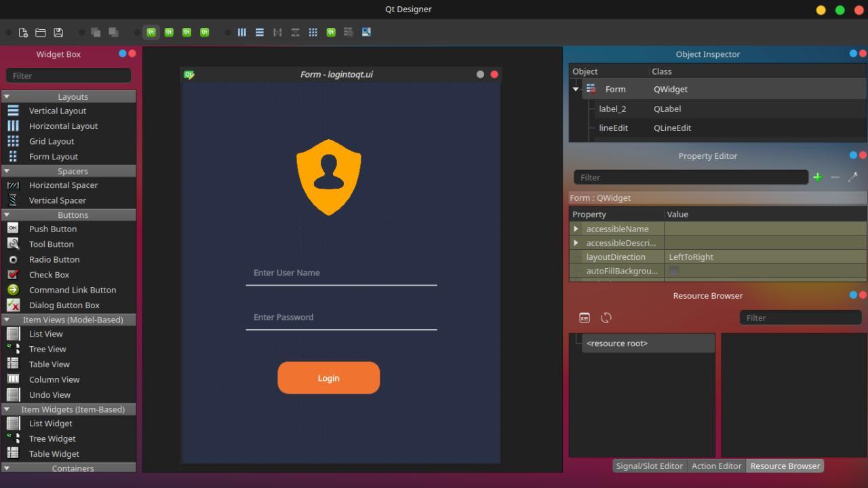Click the Edit Resources icon in Resource Browser
This screenshot has height=488, width=868.
click(585, 318)
